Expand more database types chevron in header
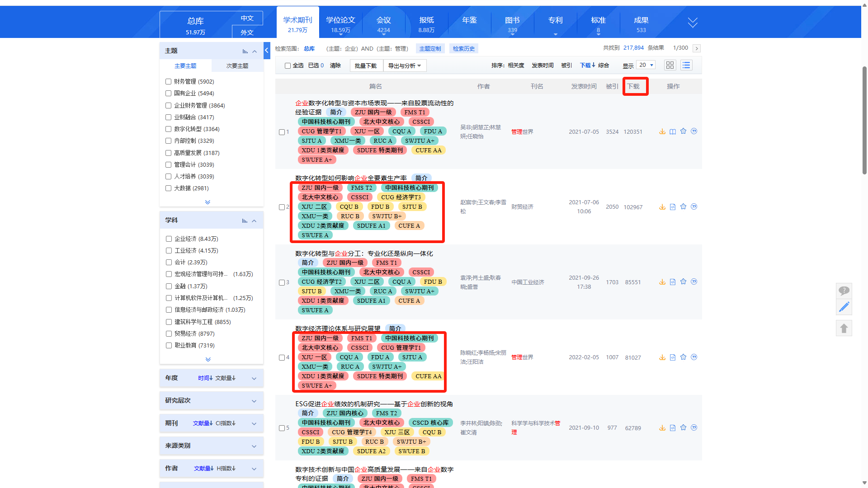868x488 pixels. pos(693,22)
